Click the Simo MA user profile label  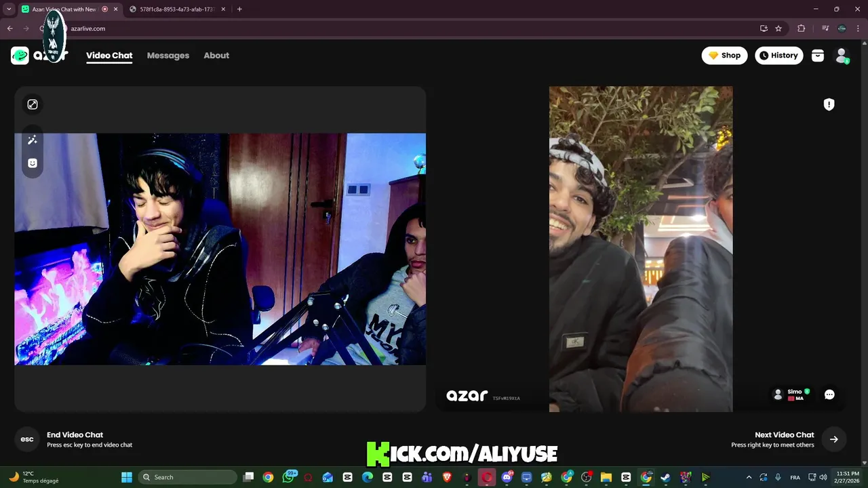(791, 394)
